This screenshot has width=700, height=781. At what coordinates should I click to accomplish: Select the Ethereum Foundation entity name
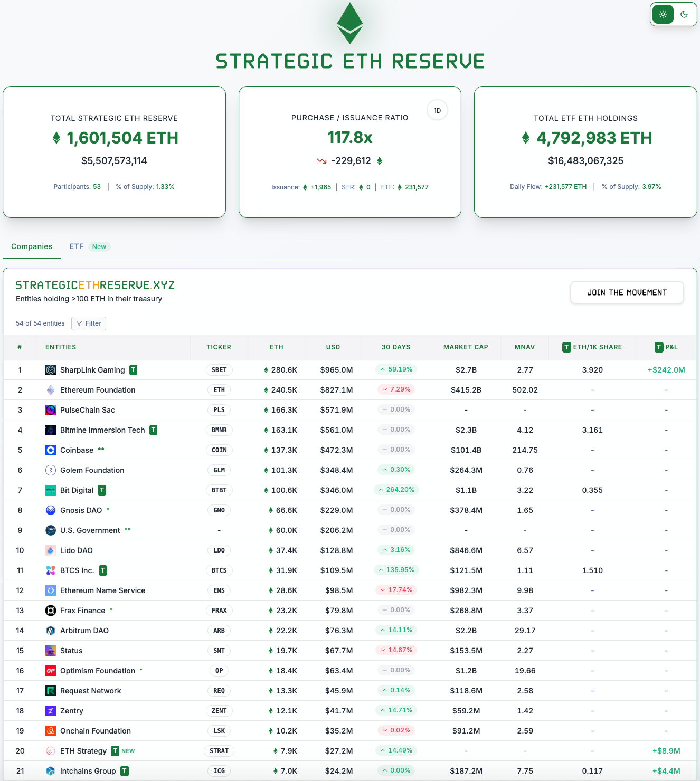pyautogui.click(x=98, y=390)
